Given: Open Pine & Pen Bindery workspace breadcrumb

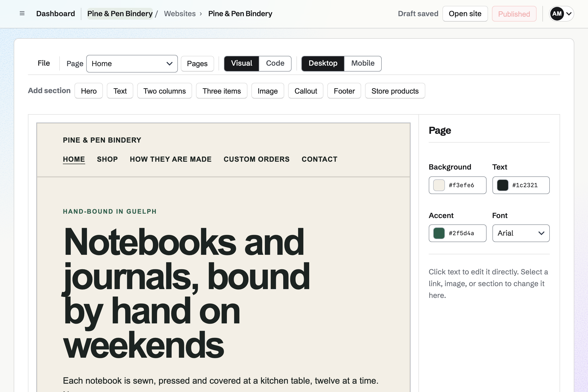Looking at the screenshot, I should pyautogui.click(x=120, y=13).
